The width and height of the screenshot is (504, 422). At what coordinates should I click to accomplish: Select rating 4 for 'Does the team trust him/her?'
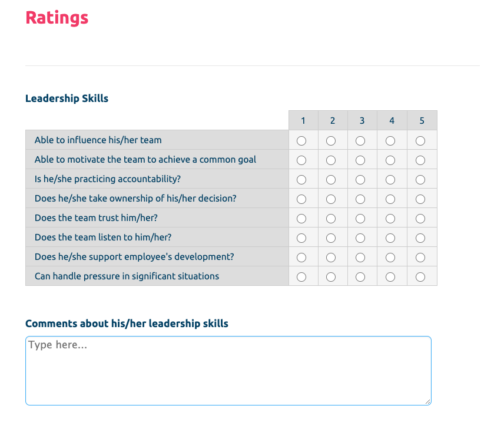[391, 218]
